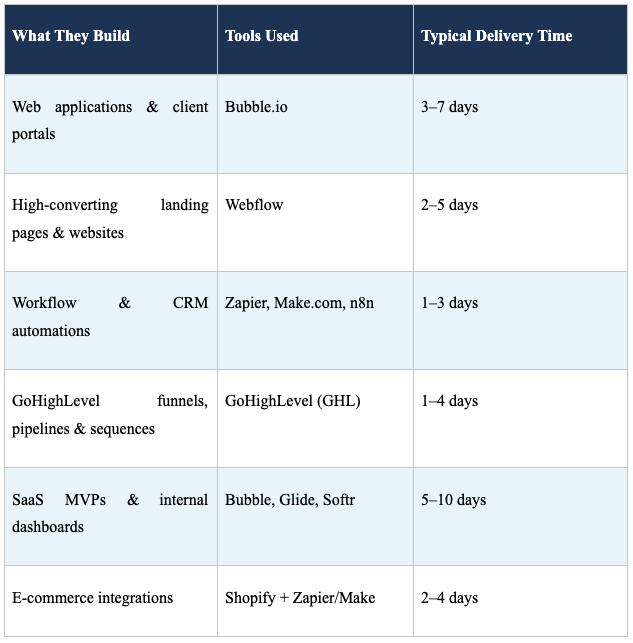Select the "E-commerce integrations" cell
Image resolution: width=633 pixels, height=643 pixels.
tap(93, 598)
